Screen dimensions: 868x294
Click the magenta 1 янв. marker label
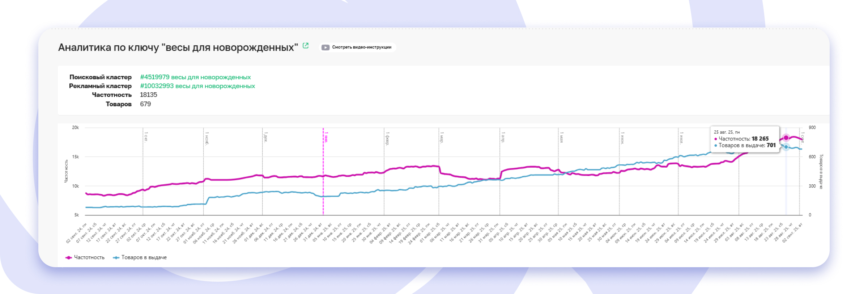click(x=326, y=137)
